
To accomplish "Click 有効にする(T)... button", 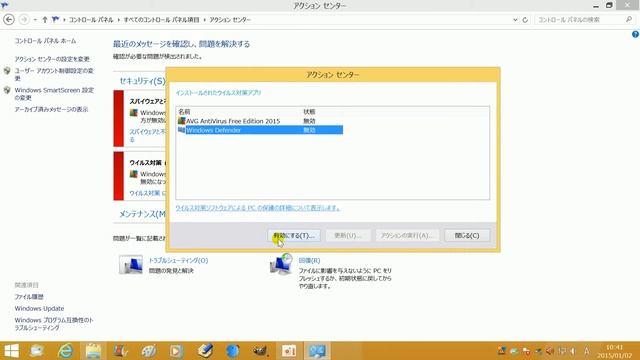I will pos(294,236).
